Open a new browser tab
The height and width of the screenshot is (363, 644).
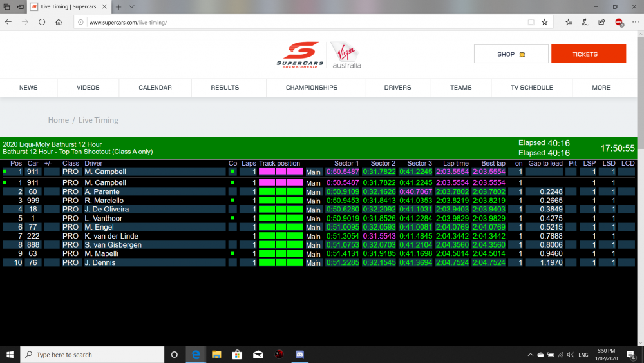pos(118,6)
